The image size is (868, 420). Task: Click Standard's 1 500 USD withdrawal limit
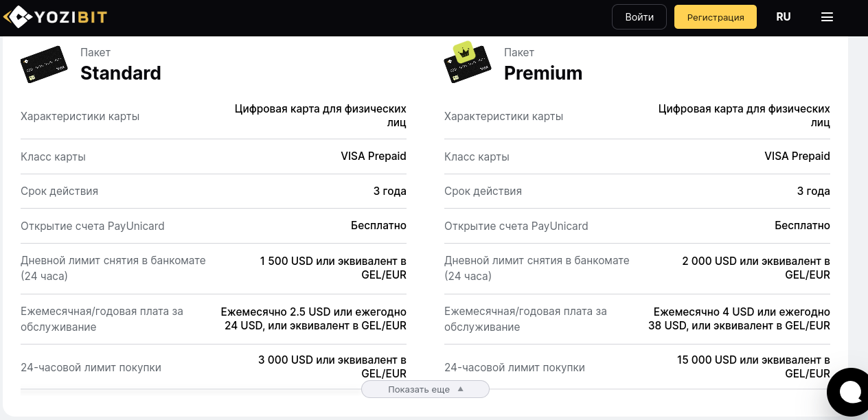(x=333, y=268)
